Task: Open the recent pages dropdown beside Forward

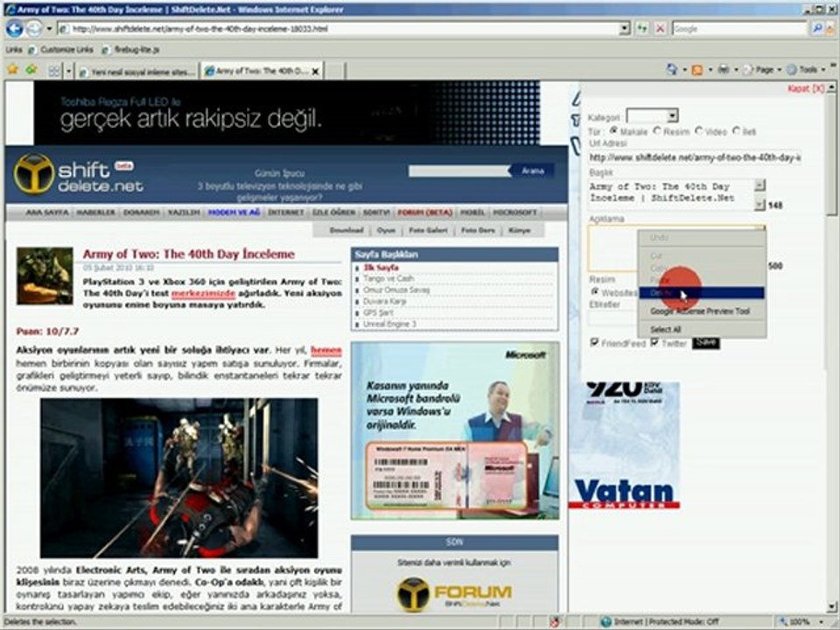Action: (49, 28)
